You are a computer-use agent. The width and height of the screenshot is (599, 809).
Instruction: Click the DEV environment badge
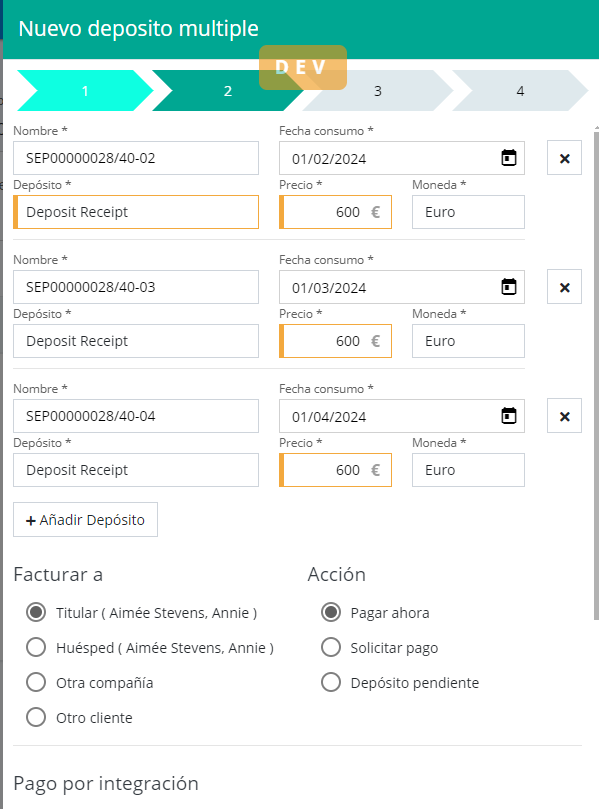coord(303,68)
